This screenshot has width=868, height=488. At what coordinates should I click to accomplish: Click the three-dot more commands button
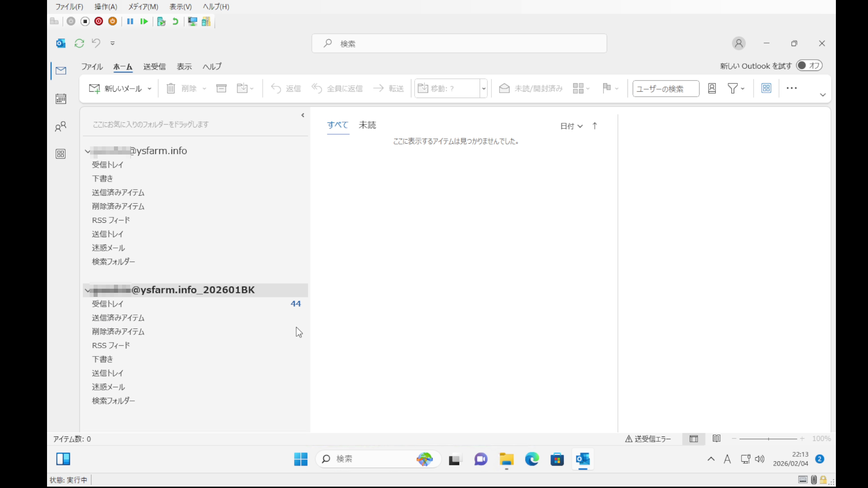click(791, 89)
